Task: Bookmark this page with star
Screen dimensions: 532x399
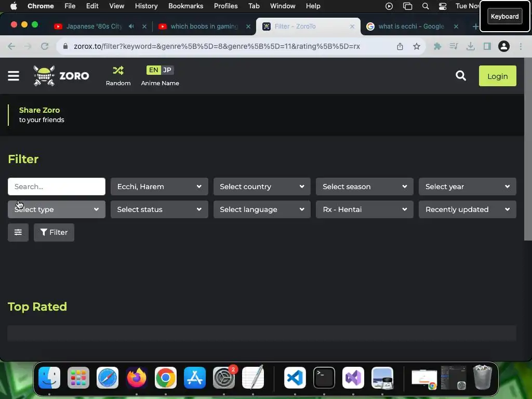Action: tap(416, 46)
